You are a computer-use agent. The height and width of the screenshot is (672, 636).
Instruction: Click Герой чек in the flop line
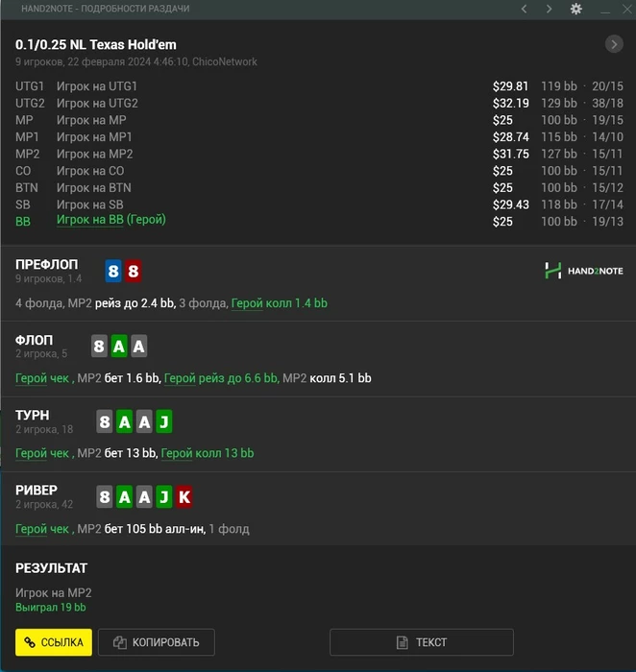pyautogui.click(x=42, y=378)
